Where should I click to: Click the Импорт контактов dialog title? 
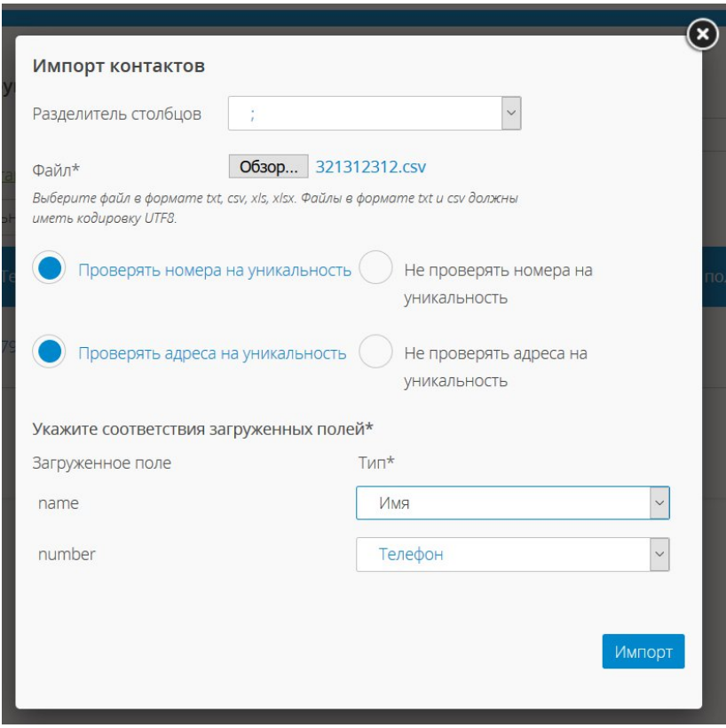119,66
